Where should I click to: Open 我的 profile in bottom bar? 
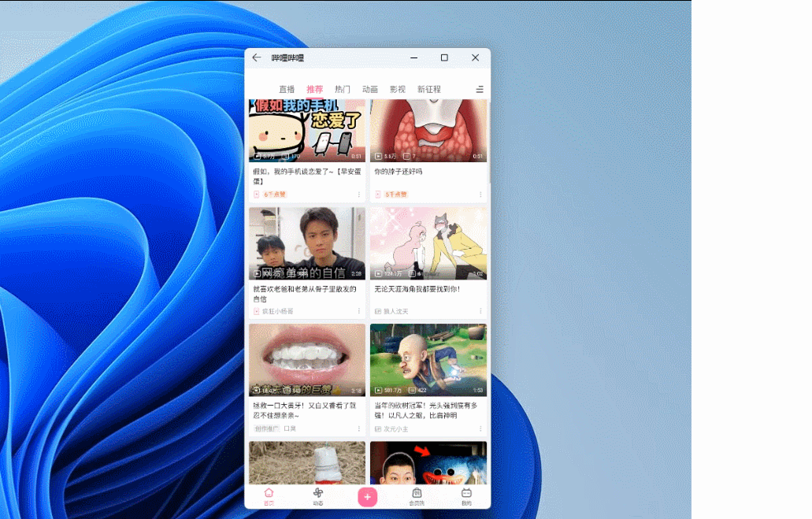(x=466, y=496)
